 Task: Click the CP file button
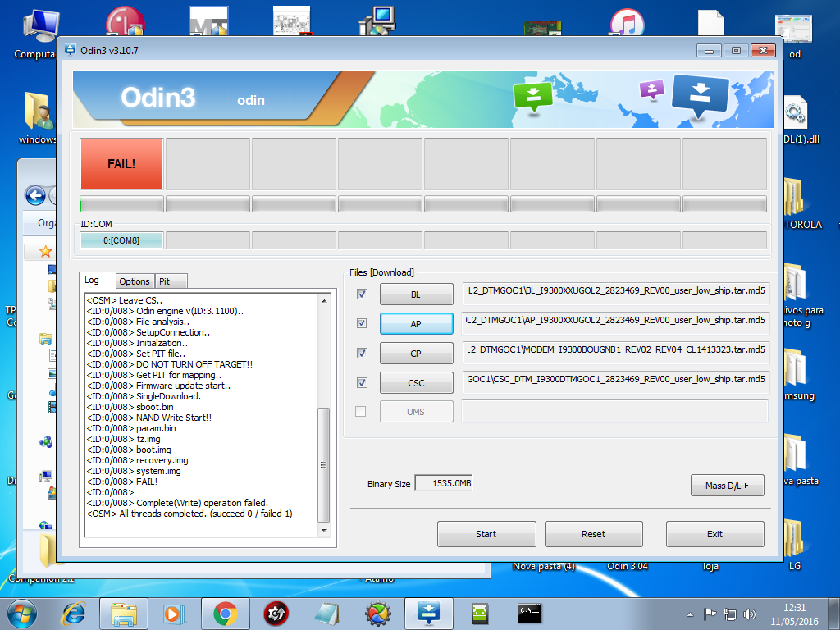coord(416,353)
